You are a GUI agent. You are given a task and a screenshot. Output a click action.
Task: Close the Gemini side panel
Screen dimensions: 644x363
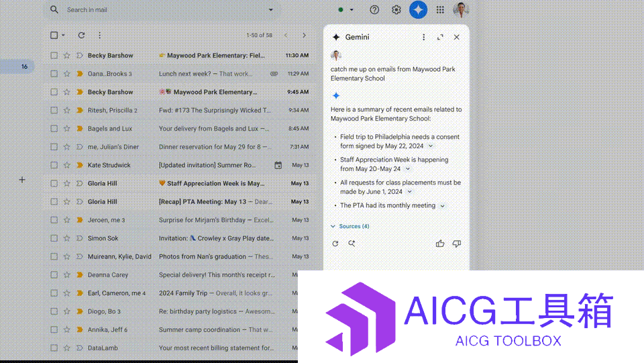click(x=456, y=37)
